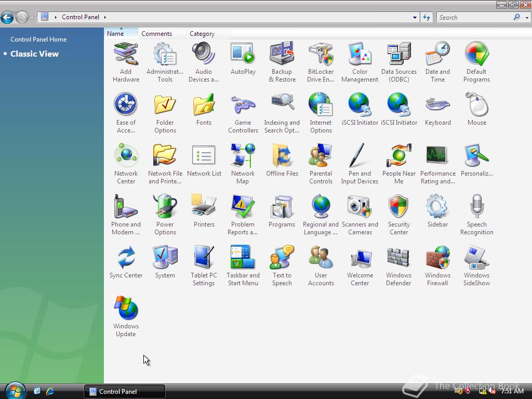The height and width of the screenshot is (399, 532).
Task: Open Windows SideShow
Action: click(477, 265)
